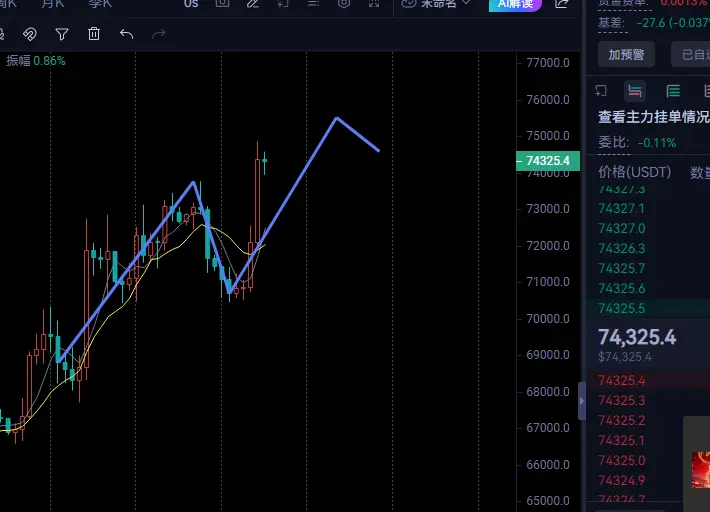Image resolution: width=710 pixels, height=512 pixels.
Task: Click the 66000.0 price axis label
Action: 548,464
